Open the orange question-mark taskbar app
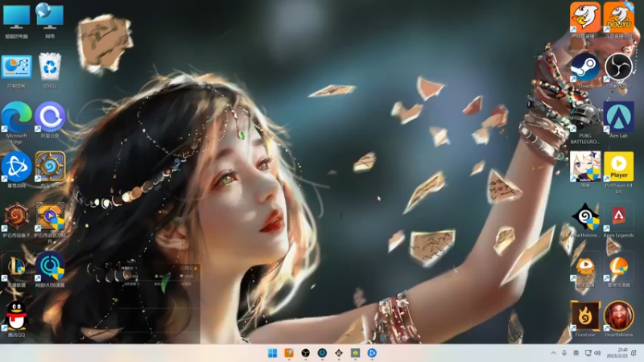 point(289,353)
